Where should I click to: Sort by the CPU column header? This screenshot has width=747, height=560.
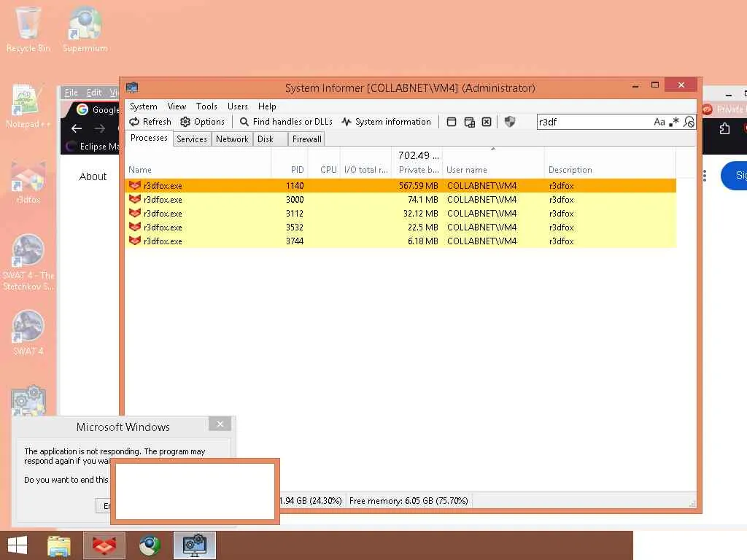pyautogui.click(x=324, y=169)
